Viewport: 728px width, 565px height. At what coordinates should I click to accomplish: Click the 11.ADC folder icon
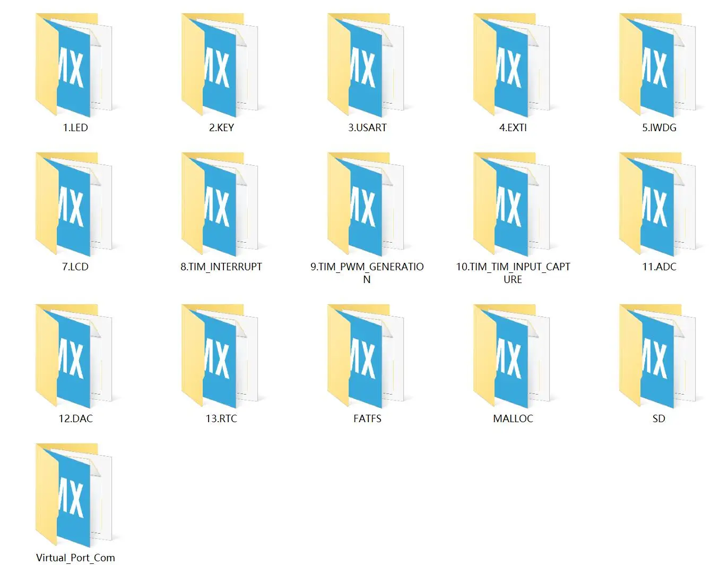pyautogui.click(x=658, y=204)
